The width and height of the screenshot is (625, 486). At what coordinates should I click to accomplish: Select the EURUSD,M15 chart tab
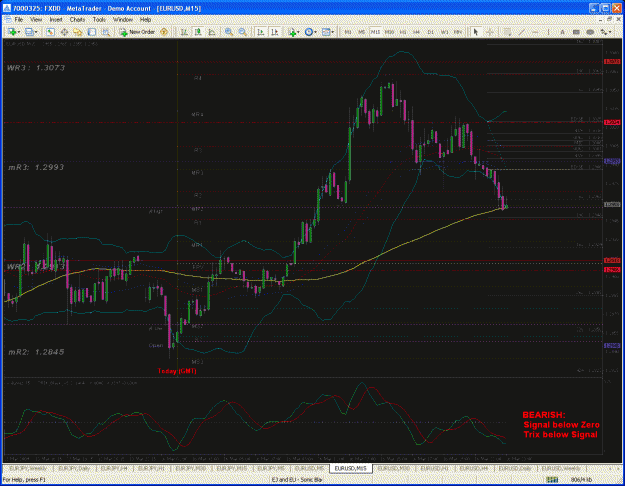tap(351, 468)
